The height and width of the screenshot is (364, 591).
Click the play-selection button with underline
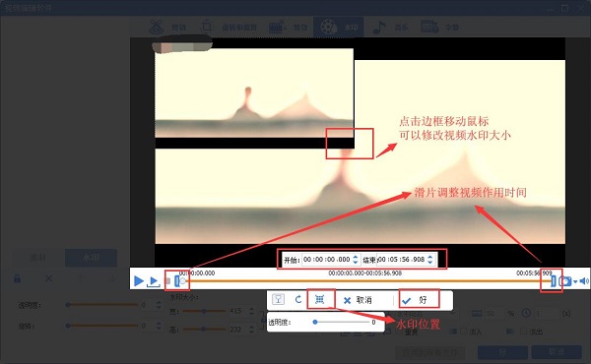(154, 281)
